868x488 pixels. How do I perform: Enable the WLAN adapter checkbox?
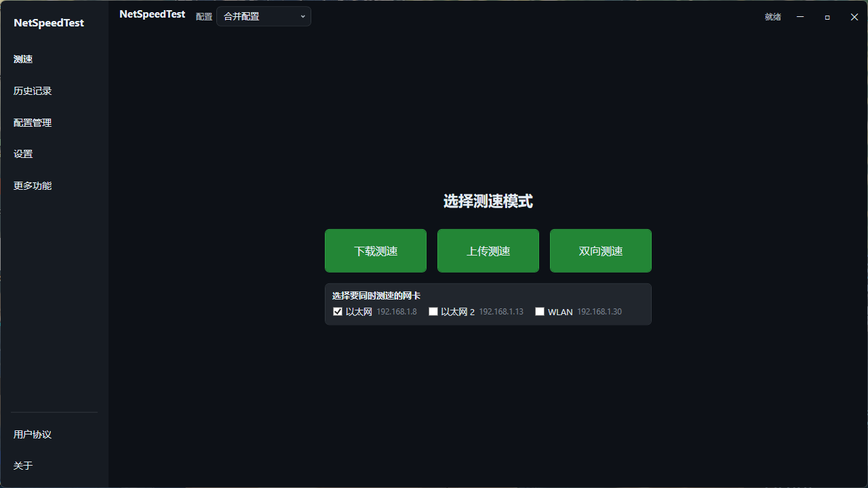[x=540, y=312]
